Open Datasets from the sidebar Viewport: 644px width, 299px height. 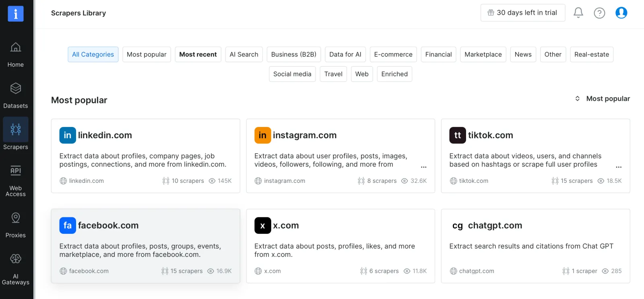[x=16, y=96]
